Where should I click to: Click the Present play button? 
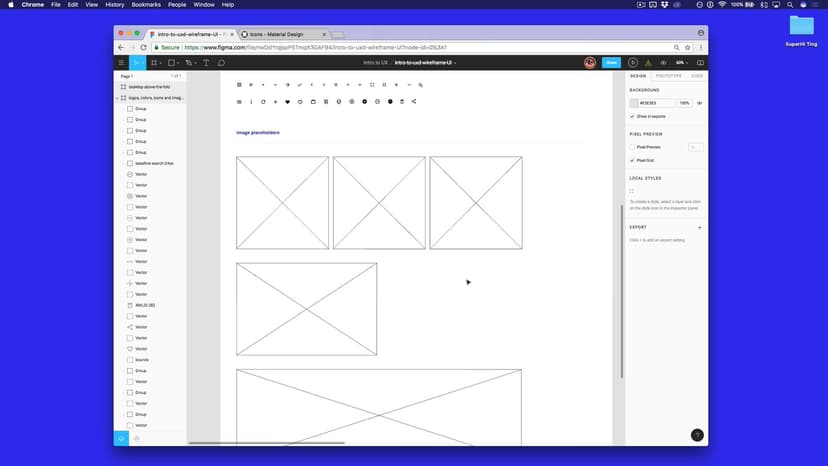point(632,63)
